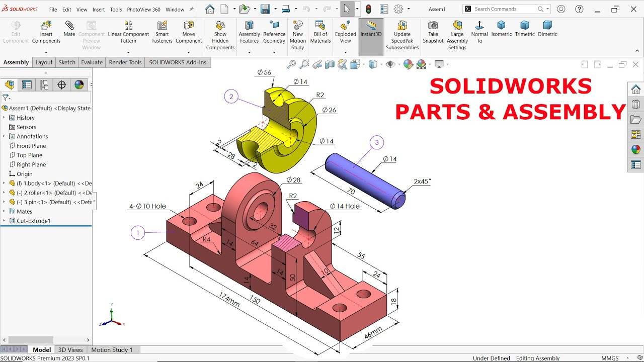Click the Insert Components tool
The image size is (644, 362).
tap(46, 33)
